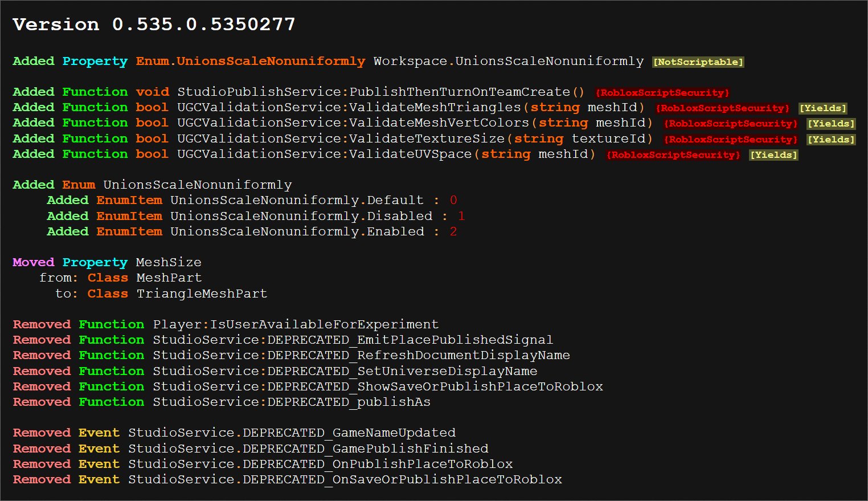Click UGCValidationService:ValidateMeshVertColors function name
The image size is (868, 501).
pos(353,123)
